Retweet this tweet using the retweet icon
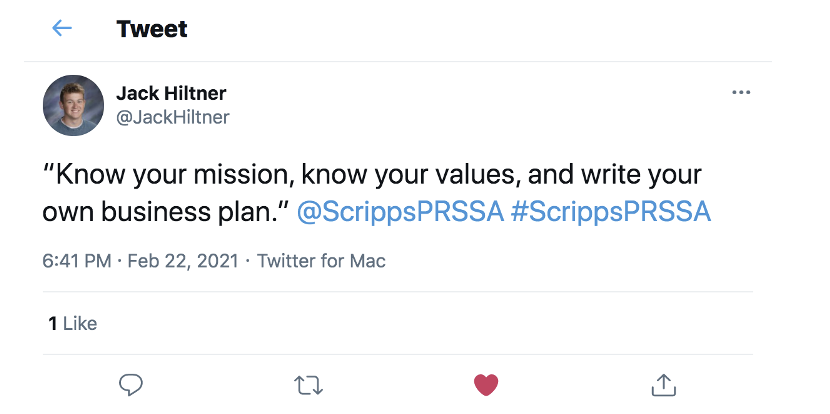Image resolution: width=830 pixels, height=414 pixels. pos(308,384)
